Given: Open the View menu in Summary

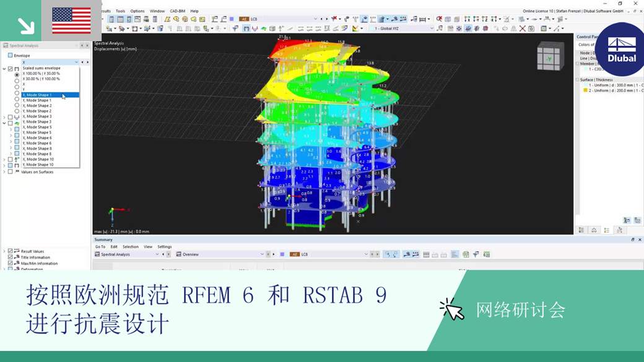Looking at the screenshot, I should [148, 247].
